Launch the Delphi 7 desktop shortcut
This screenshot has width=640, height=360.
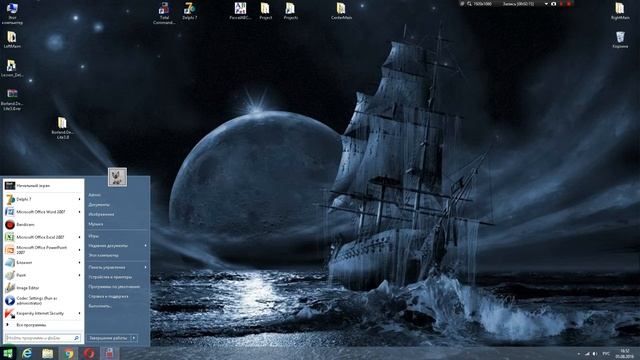189,11
